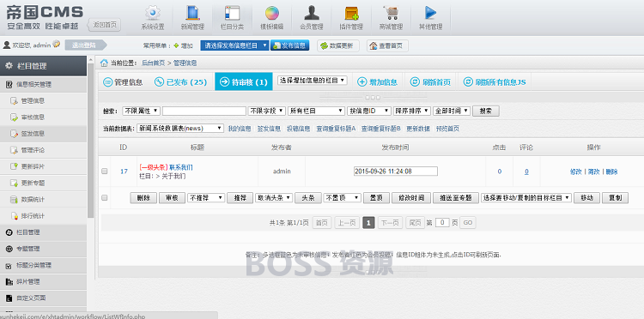Open the 所有栏目 dropdown
Screen dimensions: 644x319
pyautogui.click(x=316, y=111)
